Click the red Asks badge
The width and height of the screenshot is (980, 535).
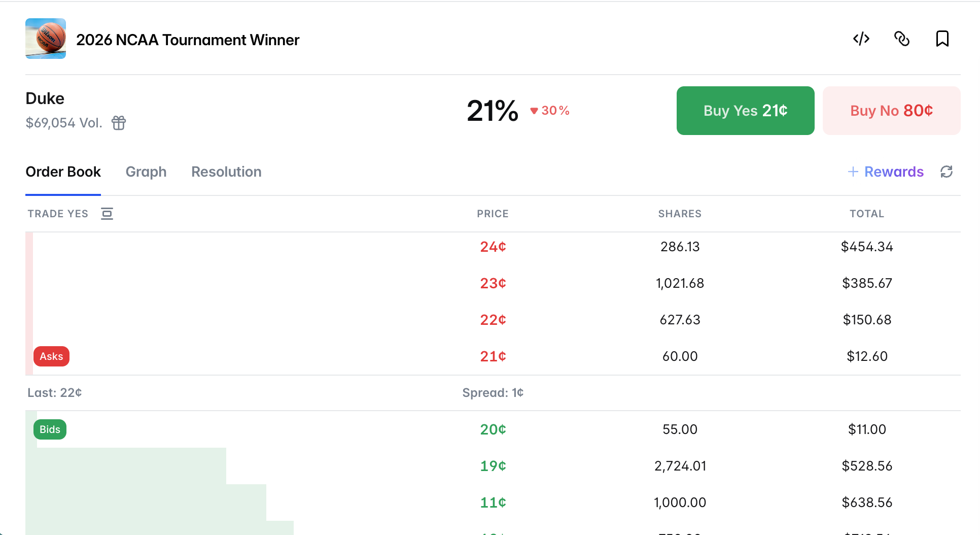pos(51,356)
